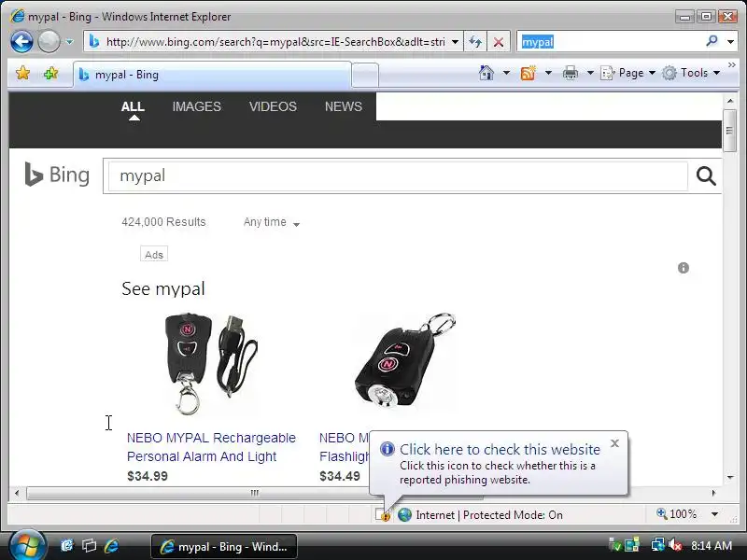Click the Ads label

coord(154,254)
